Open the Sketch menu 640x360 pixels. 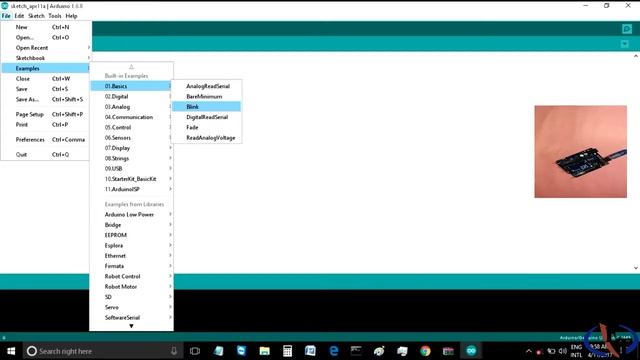pos(36,16)
